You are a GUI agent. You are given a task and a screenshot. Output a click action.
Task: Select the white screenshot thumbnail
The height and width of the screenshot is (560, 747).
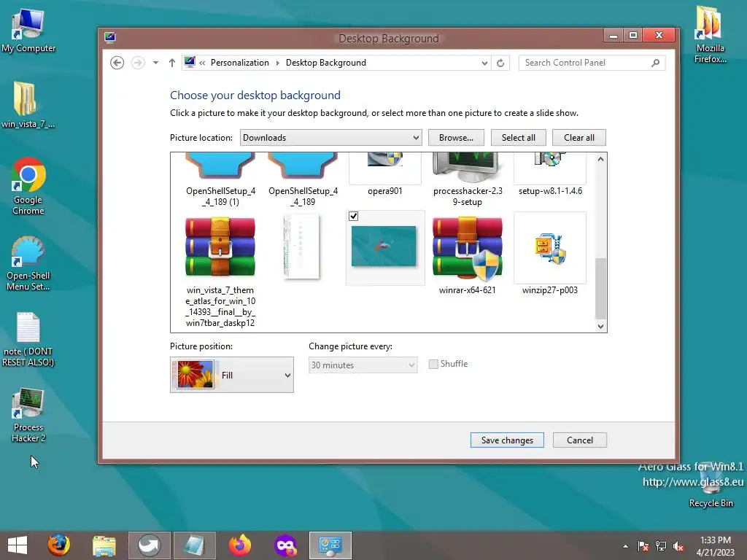coord(301,246)
